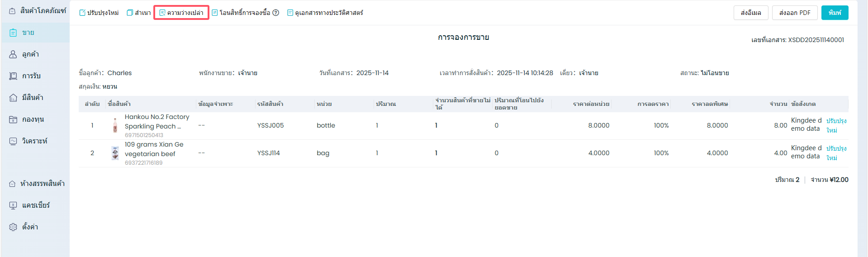
Task: Click the กองทุน folder icon
Action: [13, 119]
